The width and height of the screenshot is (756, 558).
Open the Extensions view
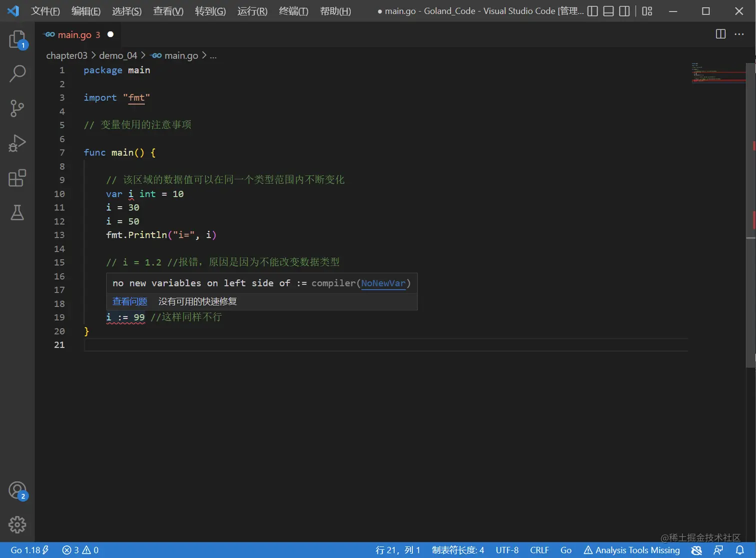click(17, 178)
